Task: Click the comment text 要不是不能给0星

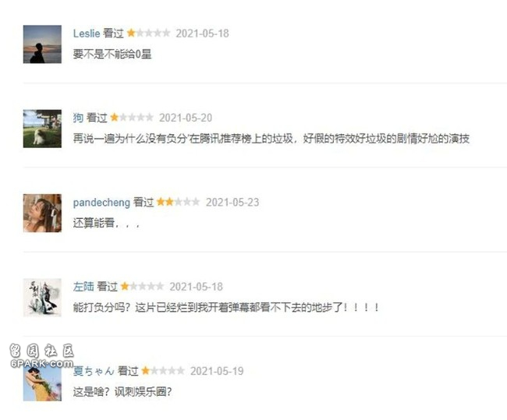Action: pos(112,54)
